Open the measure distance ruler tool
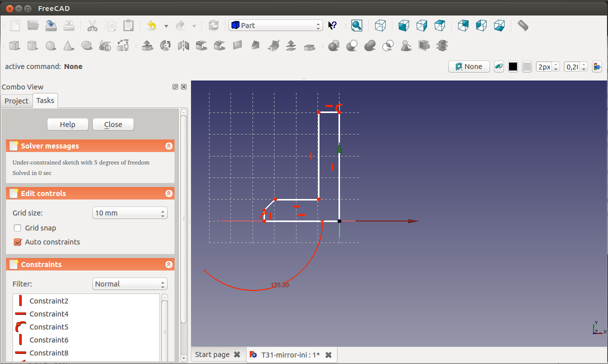608x364 pixels. [x=523, y=25]
